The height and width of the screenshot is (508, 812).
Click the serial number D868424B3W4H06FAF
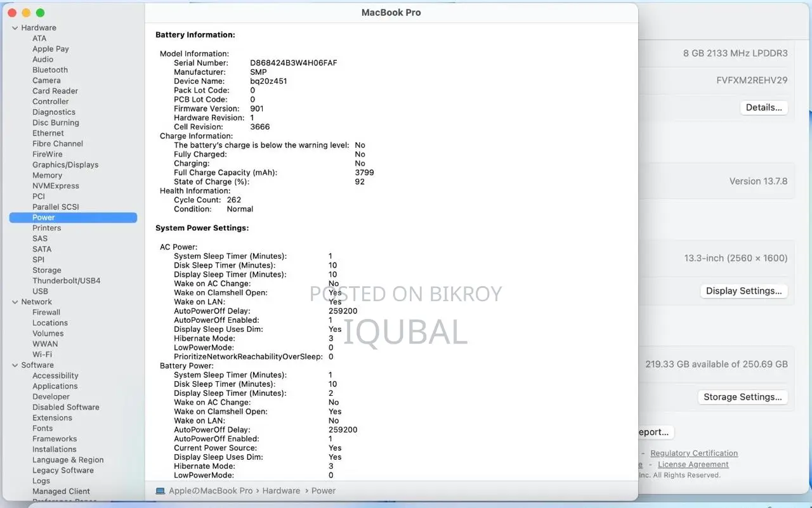point(294,63)
